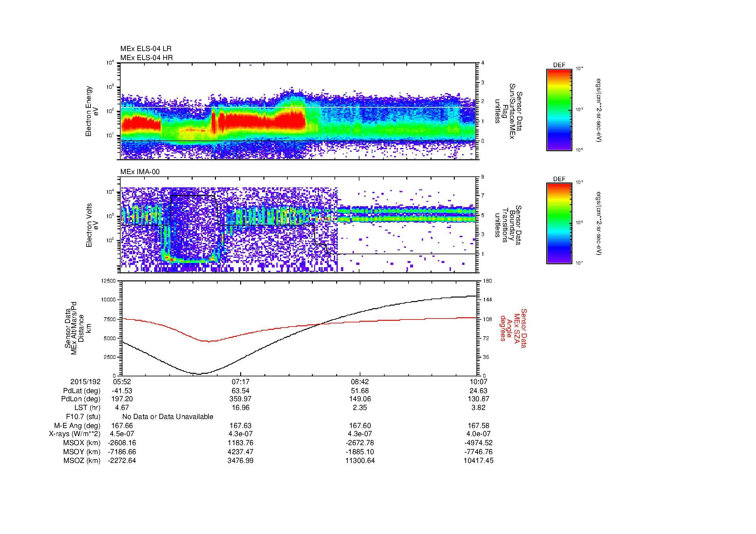
Task: Click the 'No Data or Data Unavailable' message
Action: 168,416
